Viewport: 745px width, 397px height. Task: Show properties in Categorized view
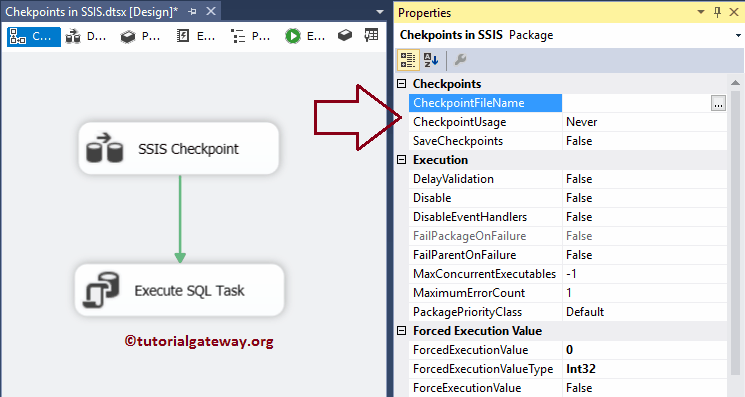(408, 60)
